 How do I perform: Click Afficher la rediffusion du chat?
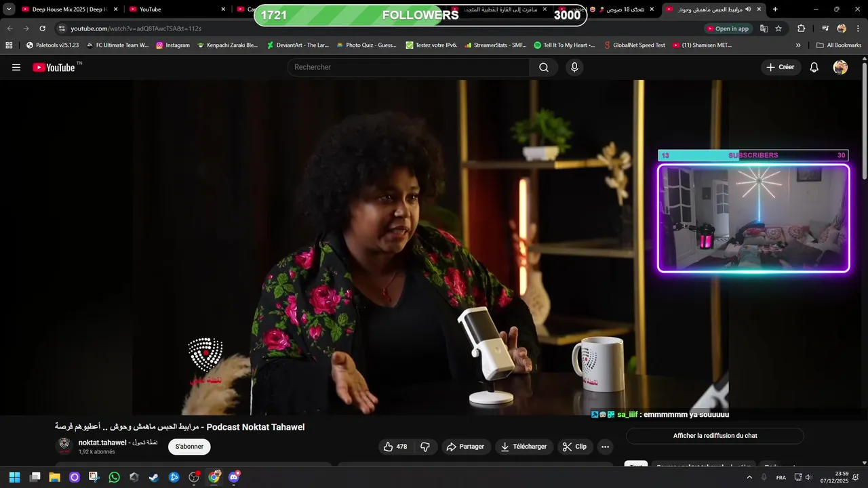[x=715, y=436]
